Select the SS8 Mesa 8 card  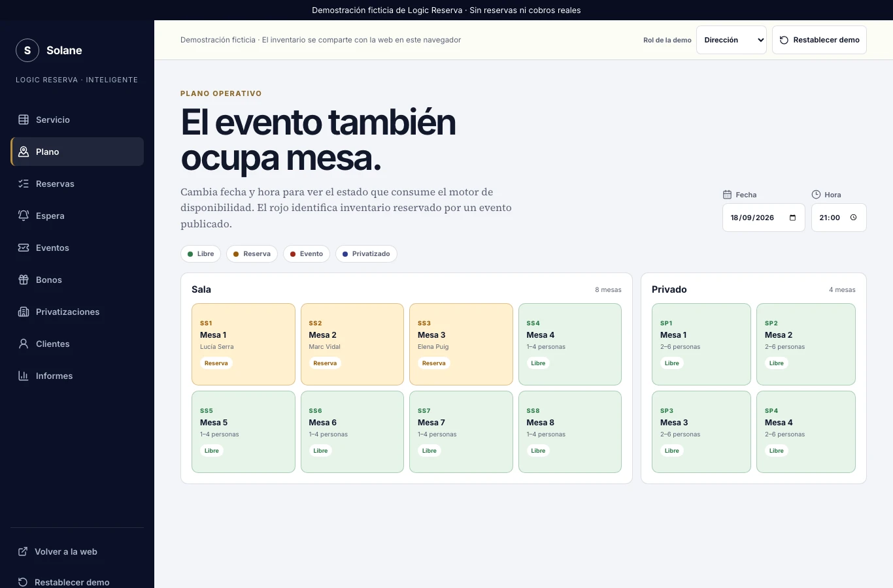click(570, 432)
